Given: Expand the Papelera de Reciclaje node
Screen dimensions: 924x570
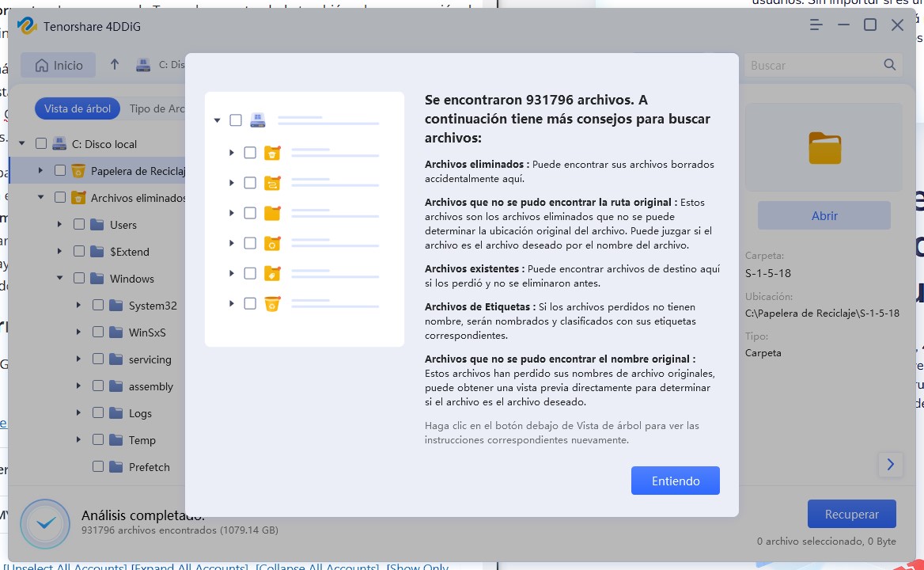Looking at the screenshot, I should pyautogui.click(x=41, y=171).
